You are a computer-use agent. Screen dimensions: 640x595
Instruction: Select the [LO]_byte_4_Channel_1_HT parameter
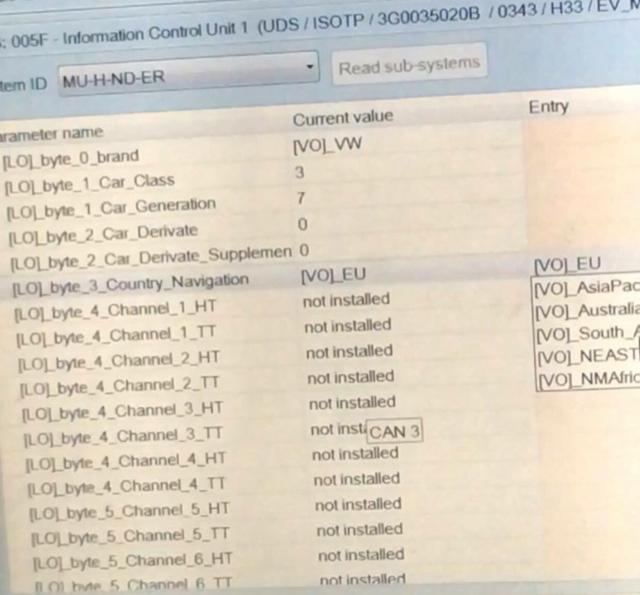click(115, 311)
